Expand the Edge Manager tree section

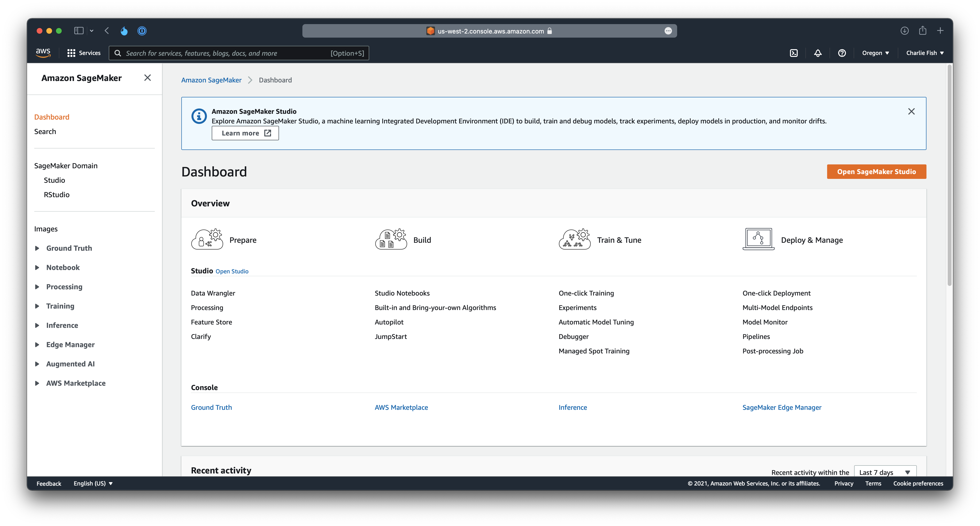click(x=37, y=344)
